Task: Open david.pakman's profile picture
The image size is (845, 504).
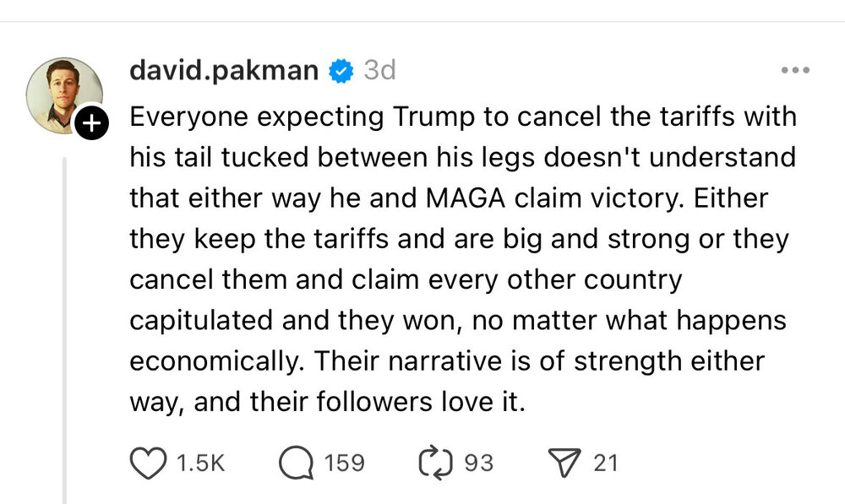Action: pos(64,95)
